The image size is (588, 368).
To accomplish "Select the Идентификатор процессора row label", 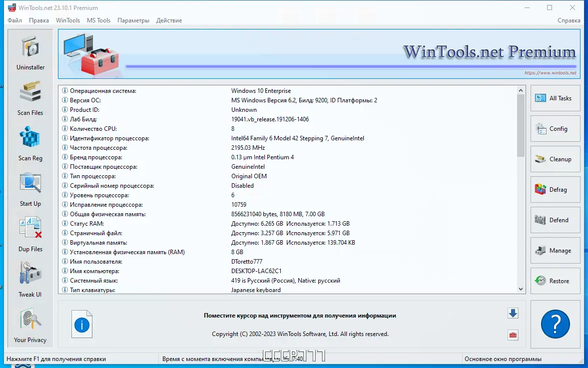I will coord(109,138).
